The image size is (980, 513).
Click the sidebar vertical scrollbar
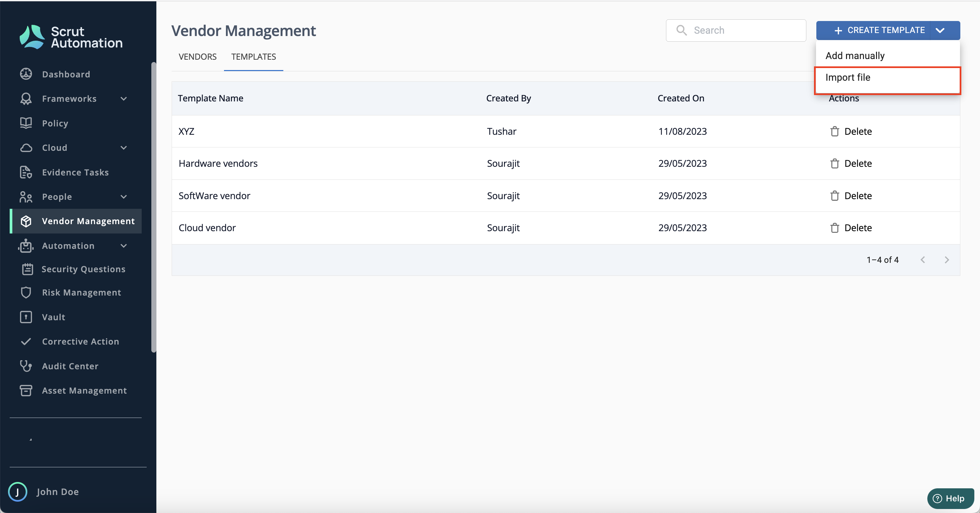(x=153, y=207)
